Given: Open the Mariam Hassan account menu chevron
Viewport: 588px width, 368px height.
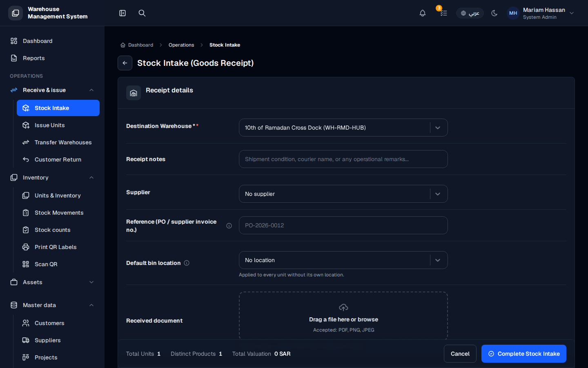Looking at the screenshot, I should (x=572, y=13).
